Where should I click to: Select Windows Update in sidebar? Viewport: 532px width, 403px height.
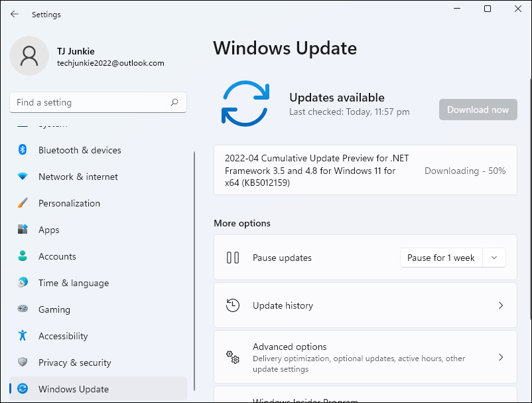[98, 389]
